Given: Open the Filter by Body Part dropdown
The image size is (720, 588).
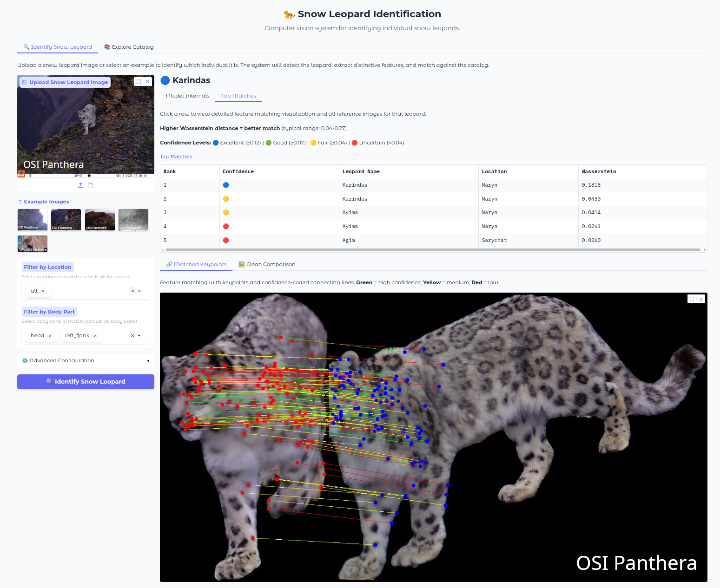Looking at the screenshot, I should click(x=139, y=335).
